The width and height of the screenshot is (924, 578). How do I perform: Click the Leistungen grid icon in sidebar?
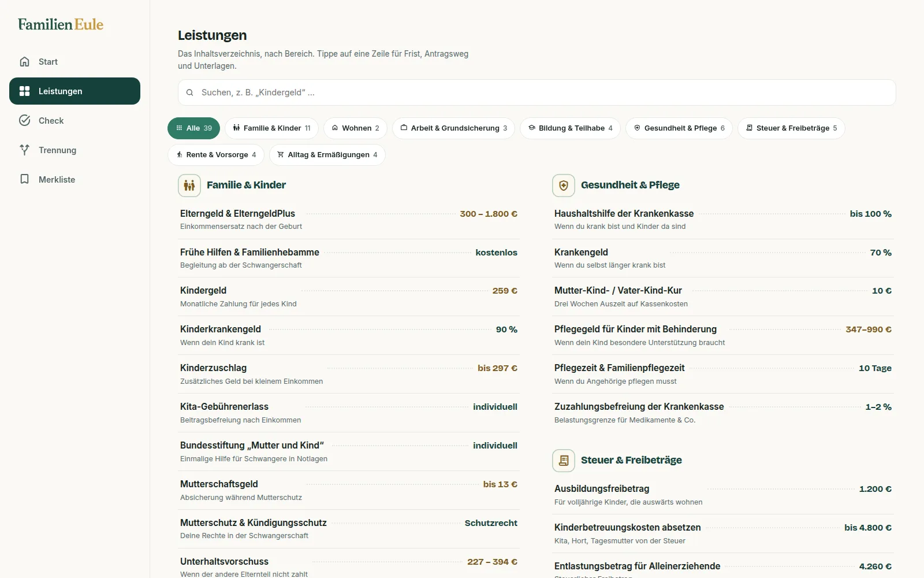click(24, 91)
